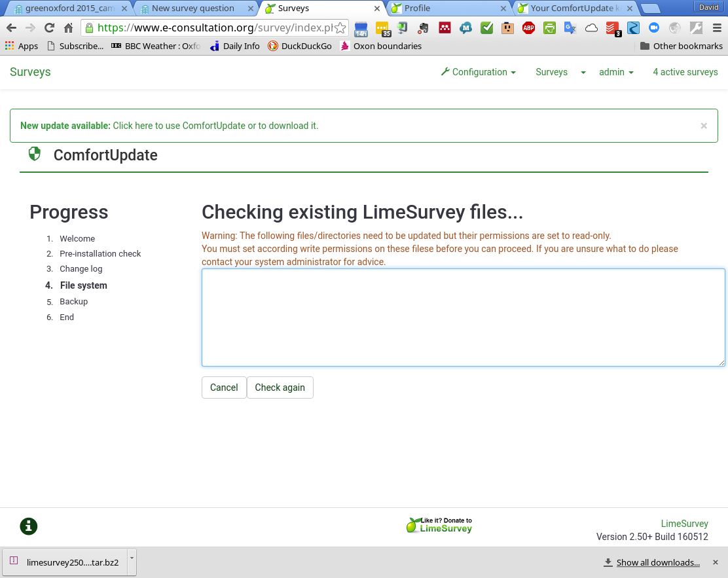Click the white cloud extension icon

[x=591, y=28]
